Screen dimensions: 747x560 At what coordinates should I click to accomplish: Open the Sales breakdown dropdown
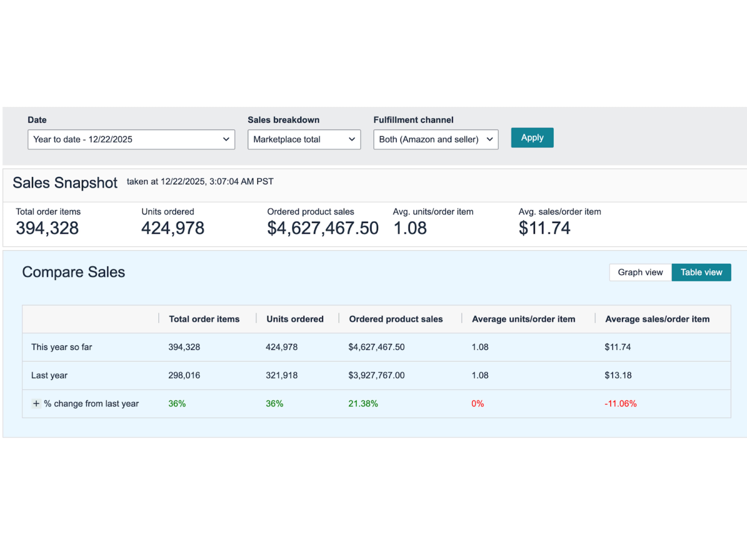(304, 139)
